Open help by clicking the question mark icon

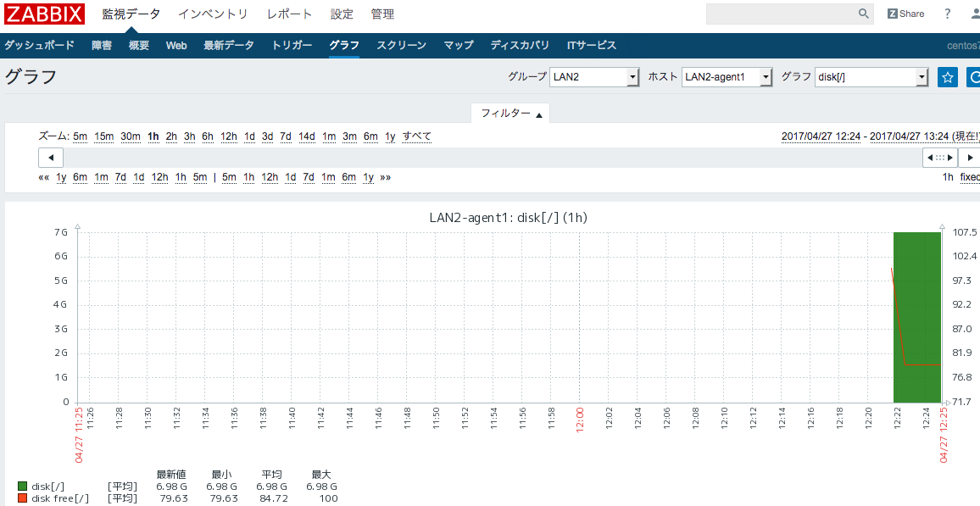pos(947,13)
